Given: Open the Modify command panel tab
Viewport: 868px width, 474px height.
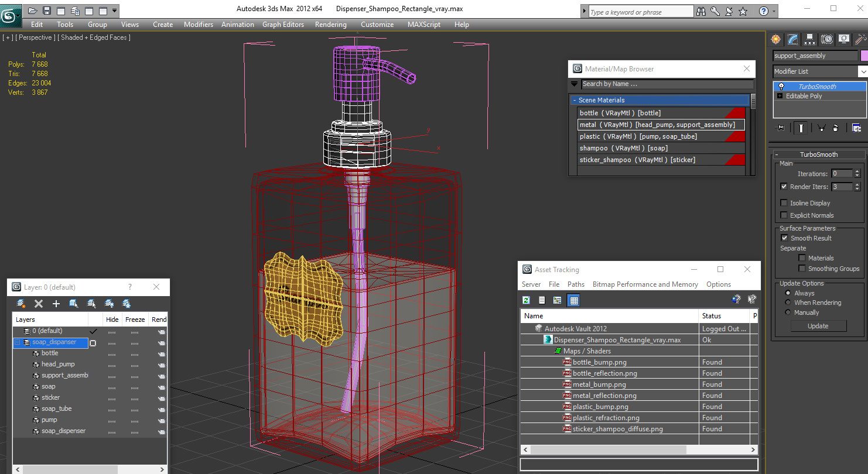Looking at the screenshot, I should (x=792, y=39).
